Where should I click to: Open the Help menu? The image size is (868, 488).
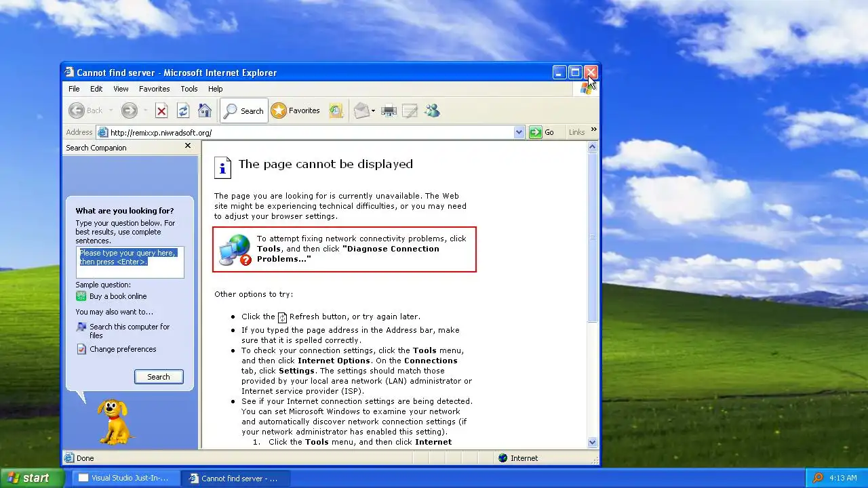tap(215, 89)
